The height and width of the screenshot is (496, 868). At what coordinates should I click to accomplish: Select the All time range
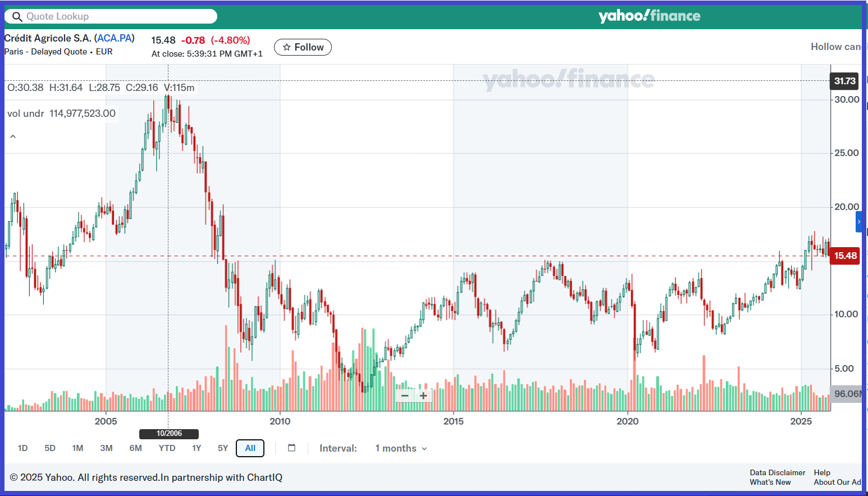[250, 448]
